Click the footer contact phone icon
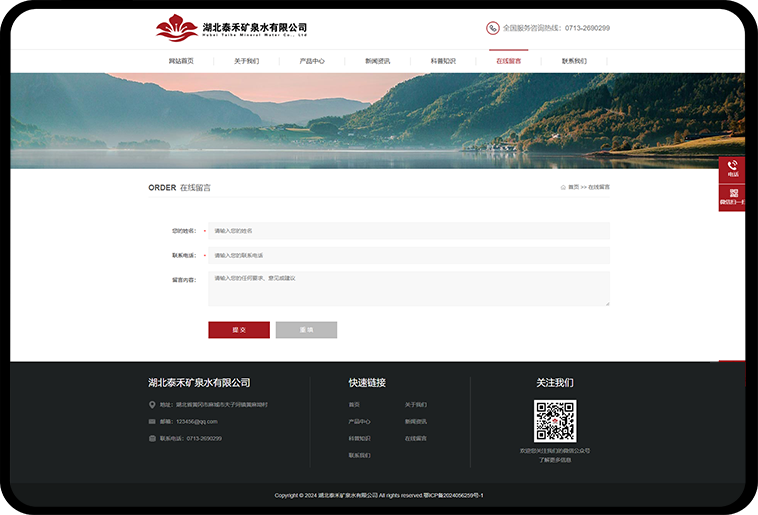Image resolution: width=758 pixels, height=515 pixels. [x=152, y=438]
